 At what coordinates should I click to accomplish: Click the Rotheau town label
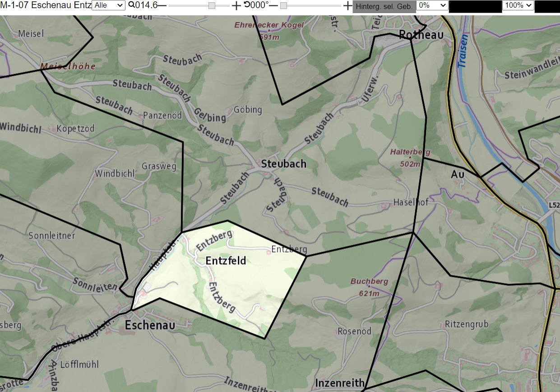point(421,35)
